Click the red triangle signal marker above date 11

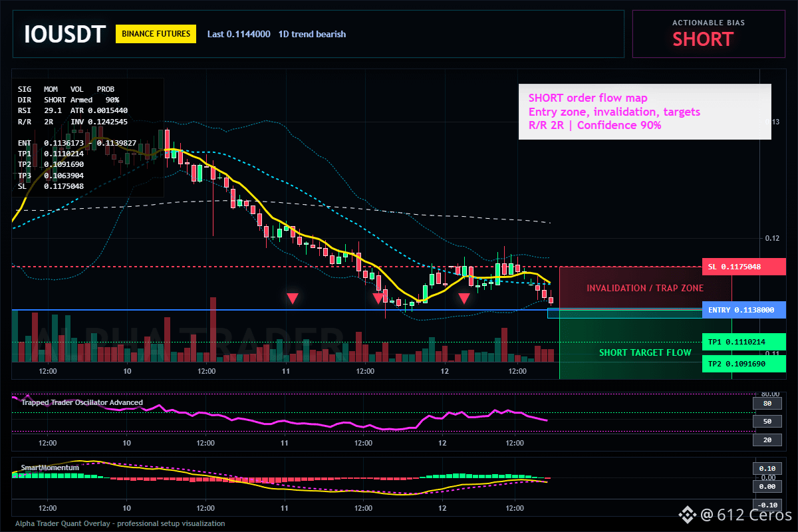[x=292, y=299]
